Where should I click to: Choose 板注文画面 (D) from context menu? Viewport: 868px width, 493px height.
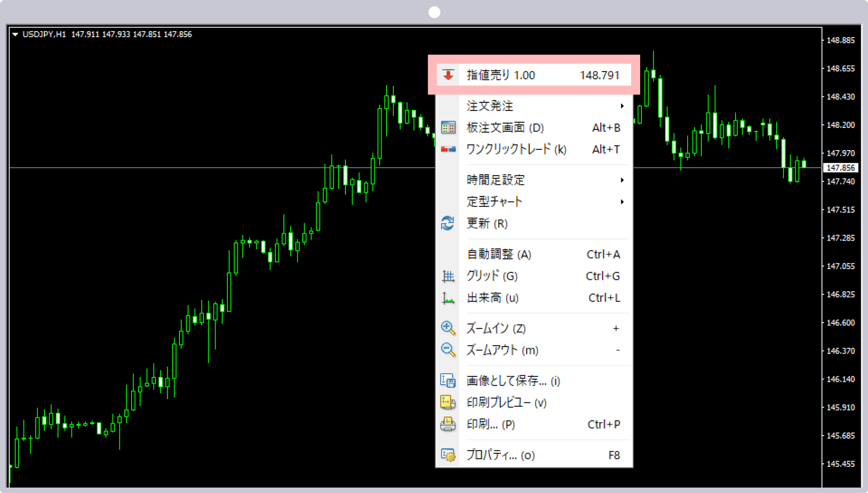click(534, 128)
